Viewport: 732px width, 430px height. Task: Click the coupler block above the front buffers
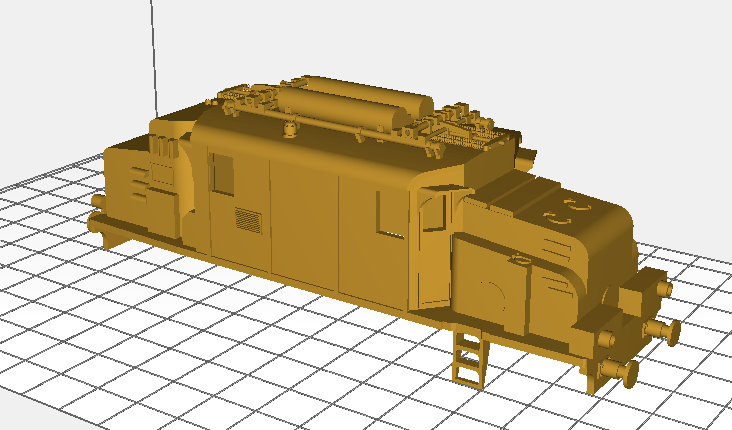click(638, 294)
